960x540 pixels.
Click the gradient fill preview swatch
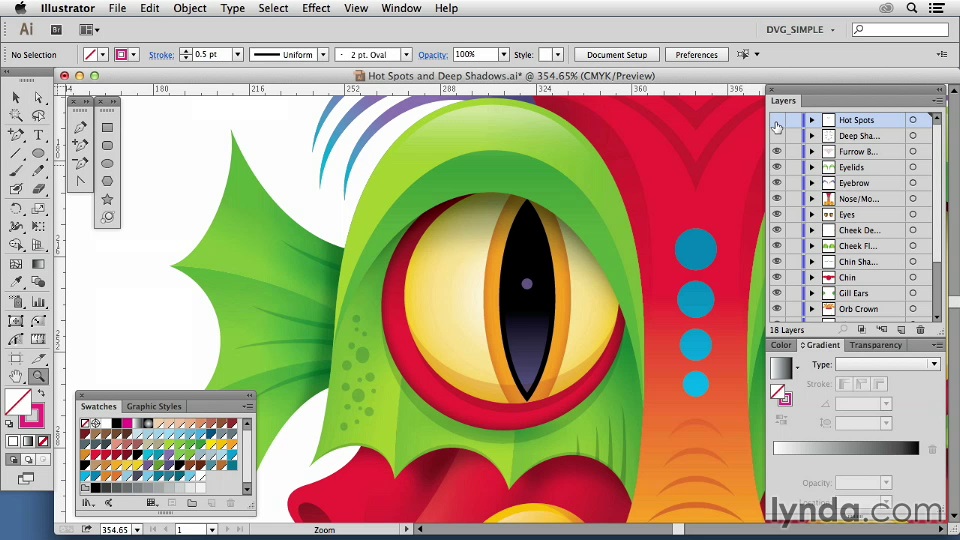[781, 368]
